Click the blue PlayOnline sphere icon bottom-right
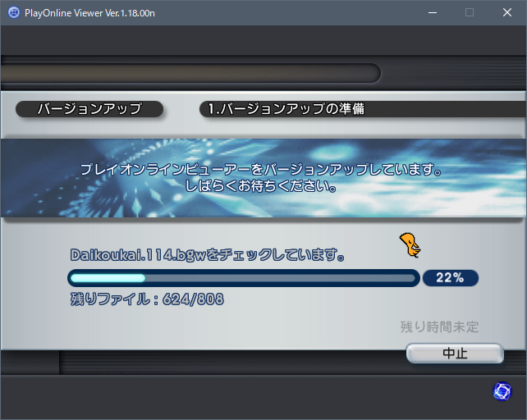 (502, 391)
